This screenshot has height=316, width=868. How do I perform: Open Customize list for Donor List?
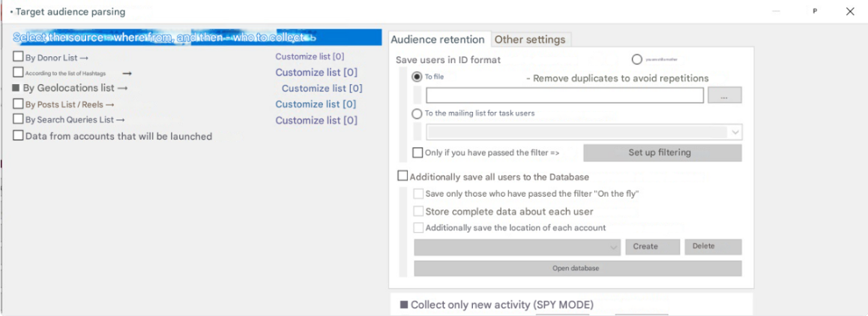[310, 56]
